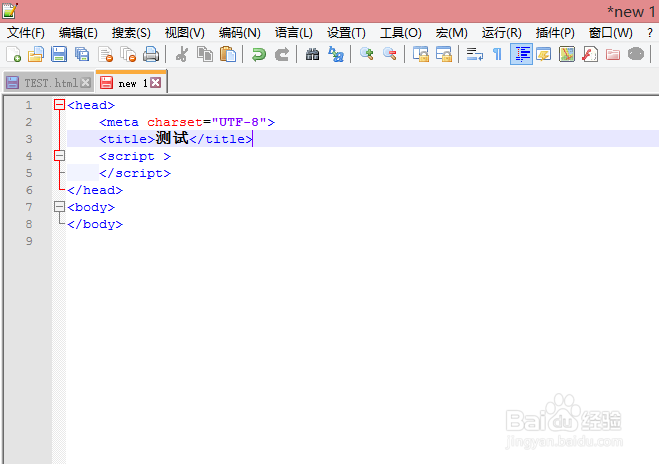This screenshot has width=659, height=464.
Task: Click line number 9 in margin
Action: click(x=29, y=241)
